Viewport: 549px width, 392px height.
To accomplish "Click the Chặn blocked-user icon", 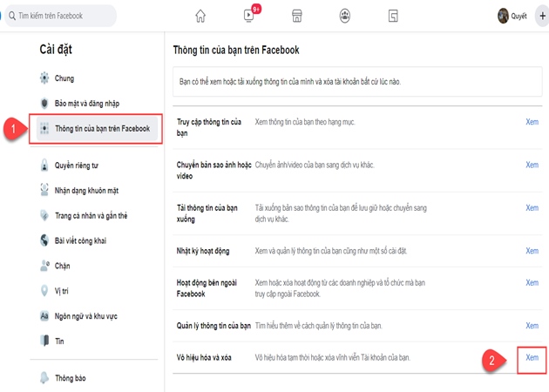I will click(44, 266).
